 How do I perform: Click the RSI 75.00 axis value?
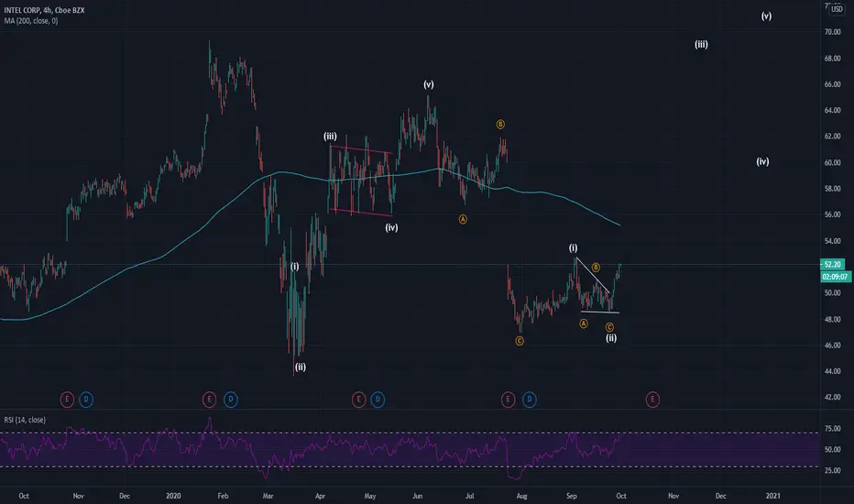point(832,429)
